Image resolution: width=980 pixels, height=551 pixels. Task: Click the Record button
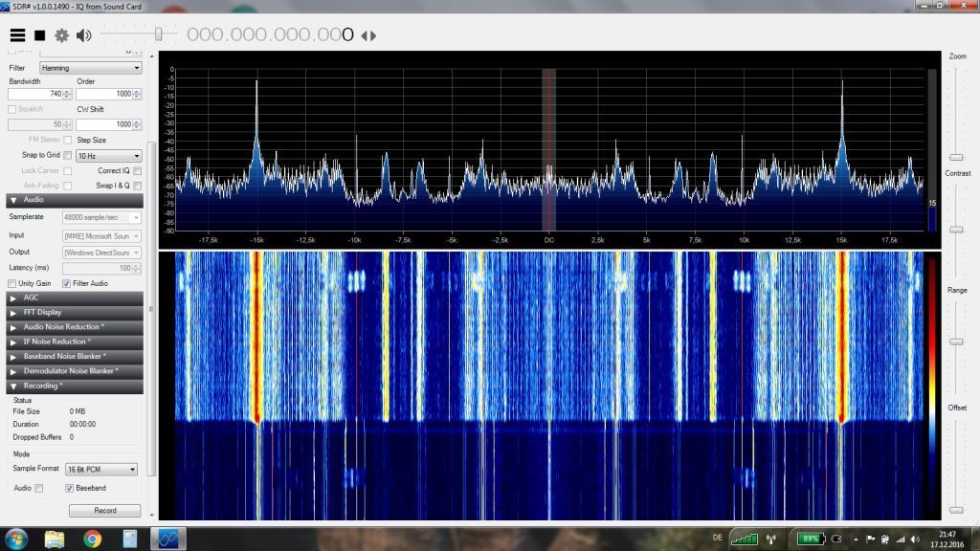click(105, 511)
